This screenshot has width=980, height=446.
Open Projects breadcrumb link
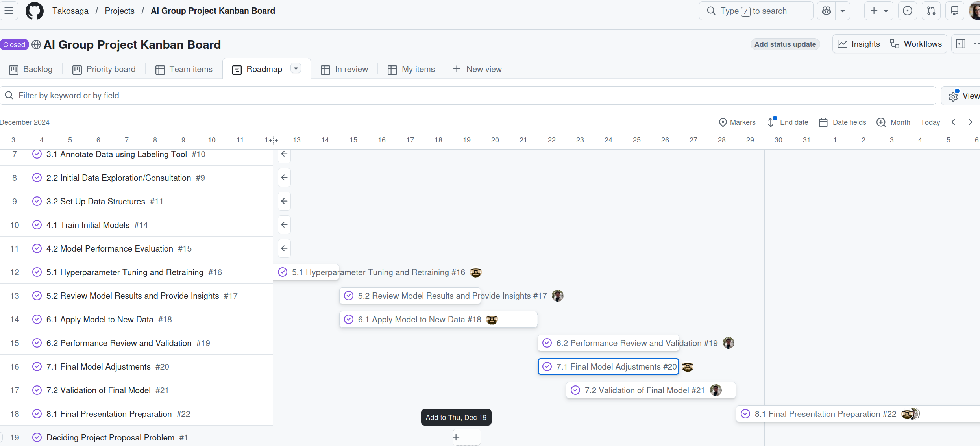[x=120, y=11]
